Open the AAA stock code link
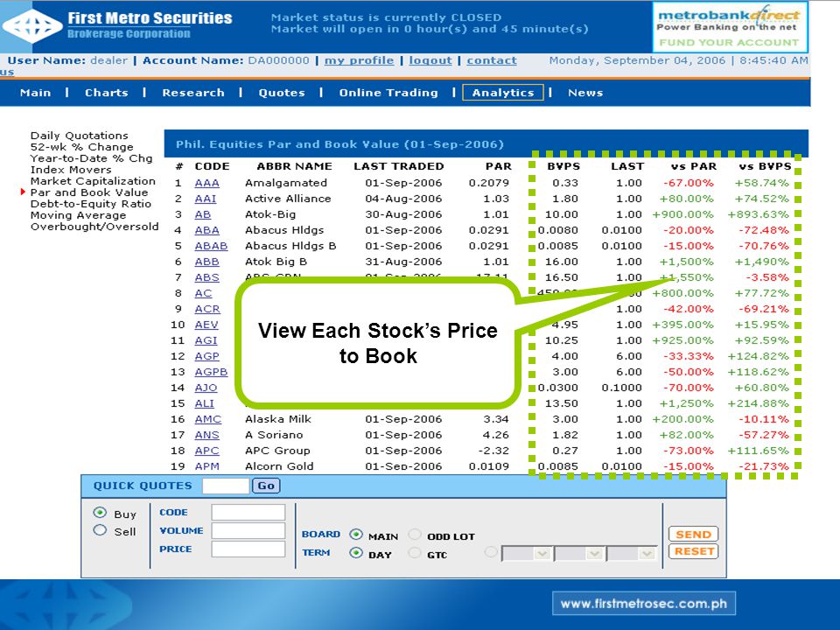Image resolution: width=840 pixels, height=630 pixels. 206,183
